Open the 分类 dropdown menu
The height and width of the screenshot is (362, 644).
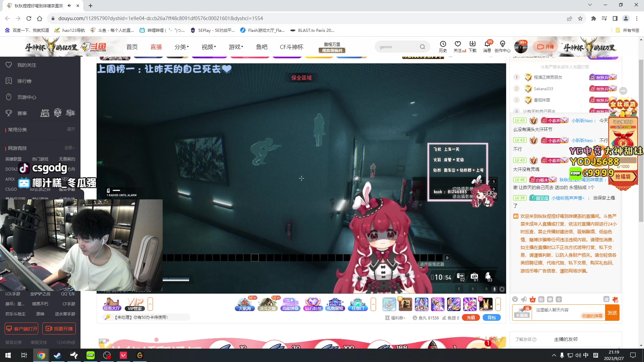tap(181, 47)
